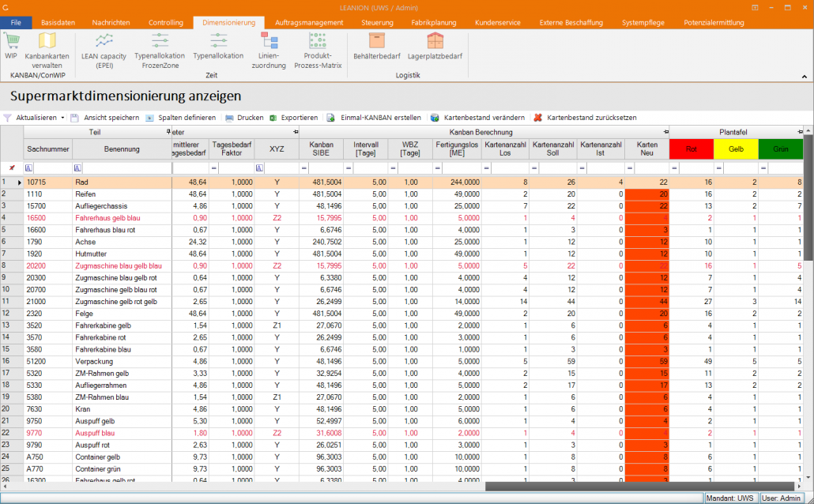Unpin the Plantafel column band
This screenshot has height=504, width=814.
[x=800, y=132]
